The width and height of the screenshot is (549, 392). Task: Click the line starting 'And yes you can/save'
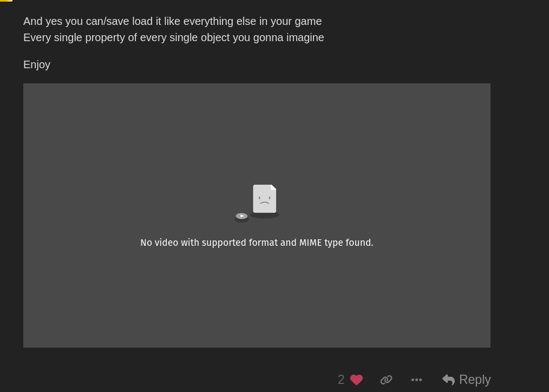[172, 21]
